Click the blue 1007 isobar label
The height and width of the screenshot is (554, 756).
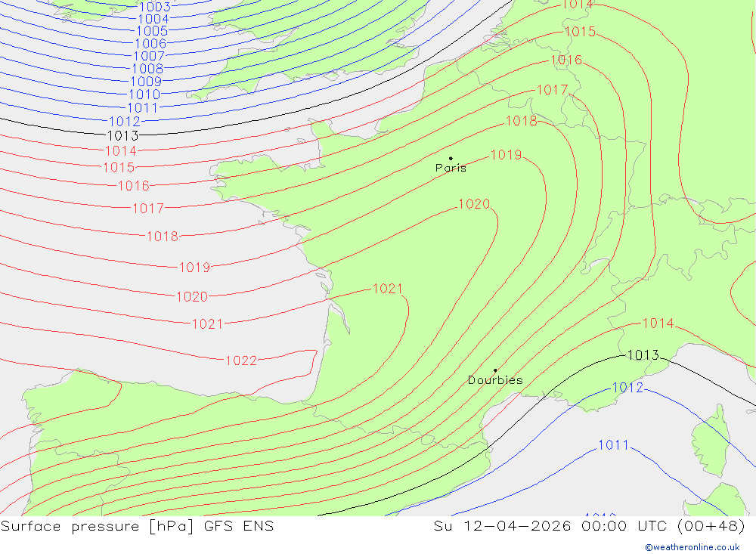(x=150, y=57)
